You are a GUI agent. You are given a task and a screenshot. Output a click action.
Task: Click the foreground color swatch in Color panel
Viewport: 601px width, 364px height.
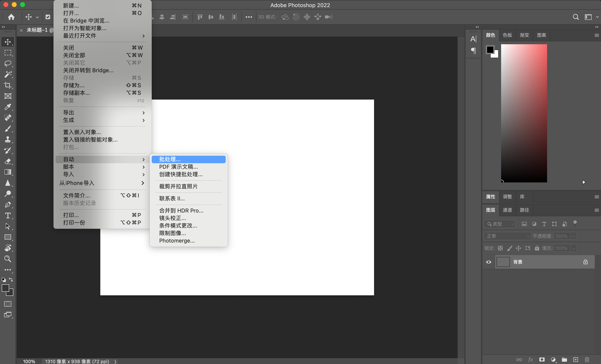coord(490,50)
